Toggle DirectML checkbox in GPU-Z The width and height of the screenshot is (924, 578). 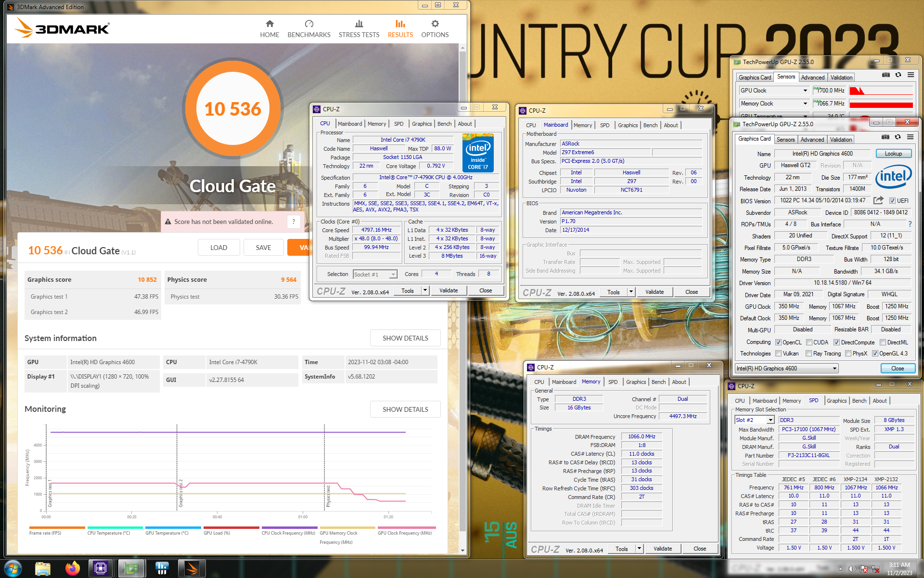coord(883,342)
